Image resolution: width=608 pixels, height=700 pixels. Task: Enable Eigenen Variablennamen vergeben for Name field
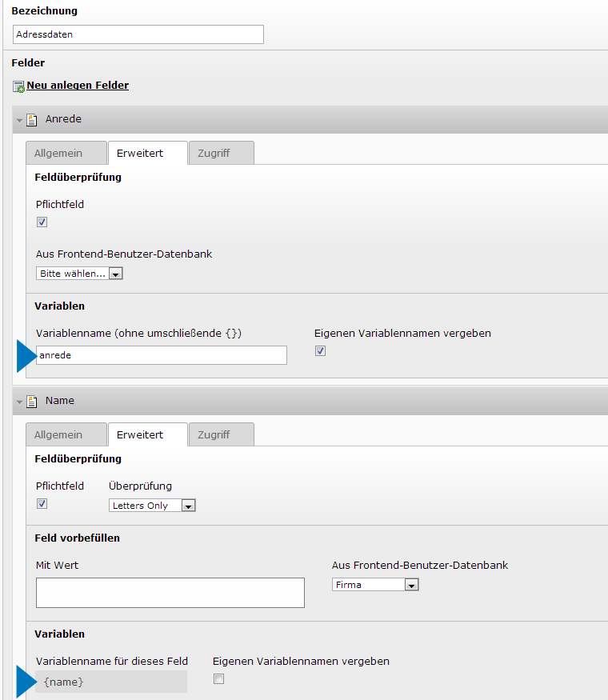pos(218,679)
